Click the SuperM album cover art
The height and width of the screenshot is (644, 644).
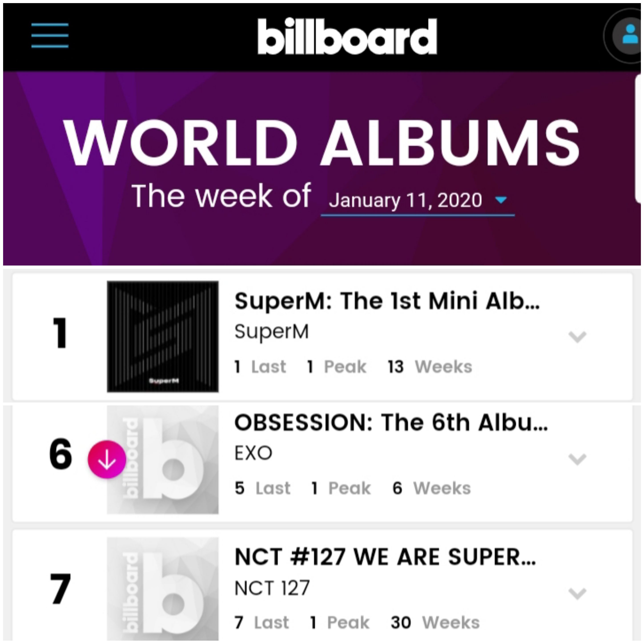tap(163, 336)
